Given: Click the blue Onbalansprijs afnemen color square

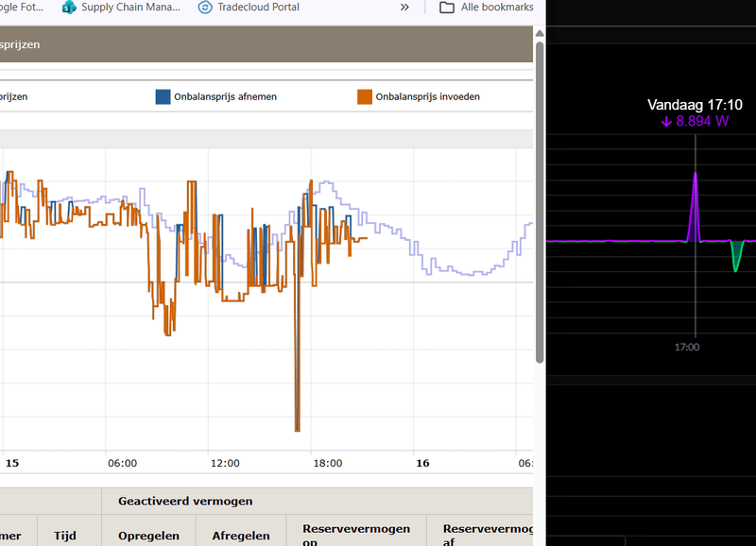Looking at the screenshot, I should click(163, 96).
